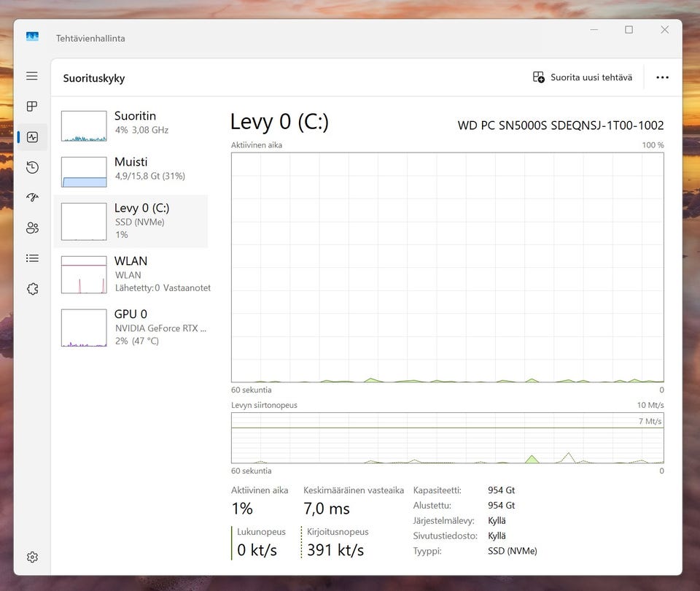Select the Levy 0 (C:) resource item
Screen dimensions: 700x591
(x=131, y=221)
